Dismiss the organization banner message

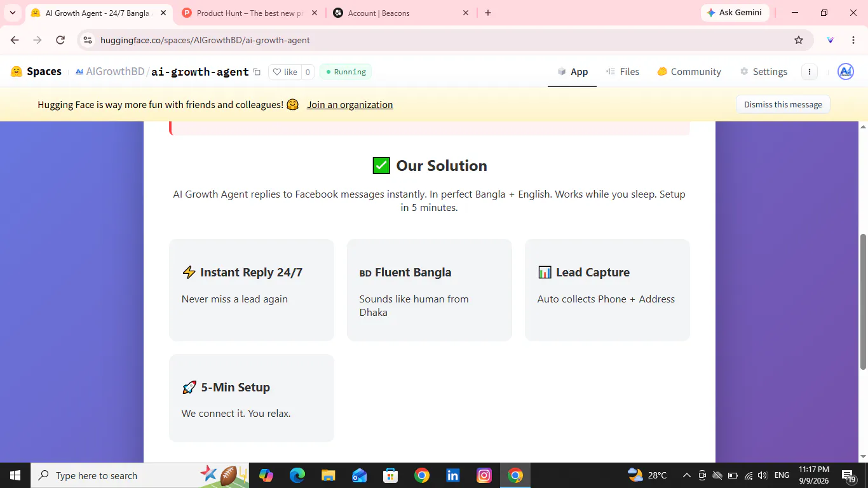[x=783, y=105]
